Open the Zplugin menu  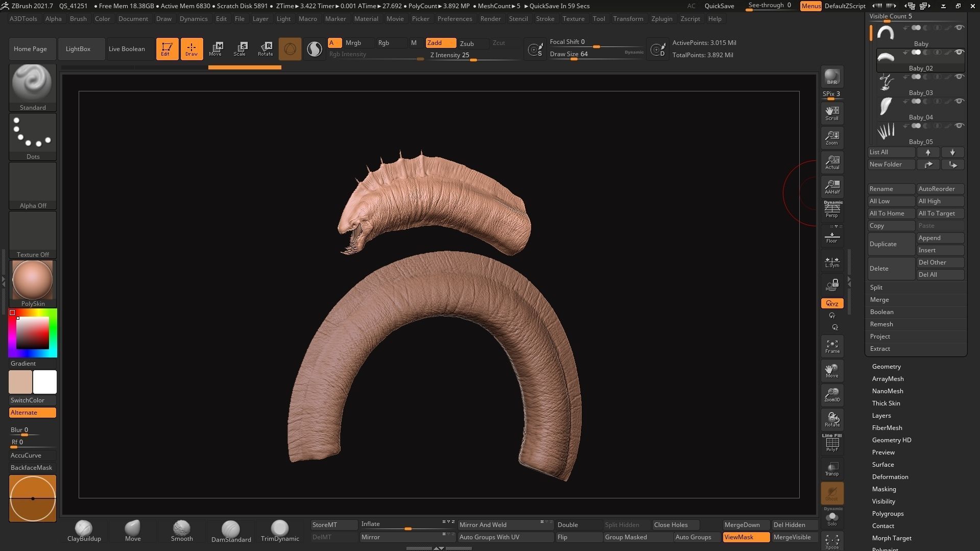click(661, 19)
